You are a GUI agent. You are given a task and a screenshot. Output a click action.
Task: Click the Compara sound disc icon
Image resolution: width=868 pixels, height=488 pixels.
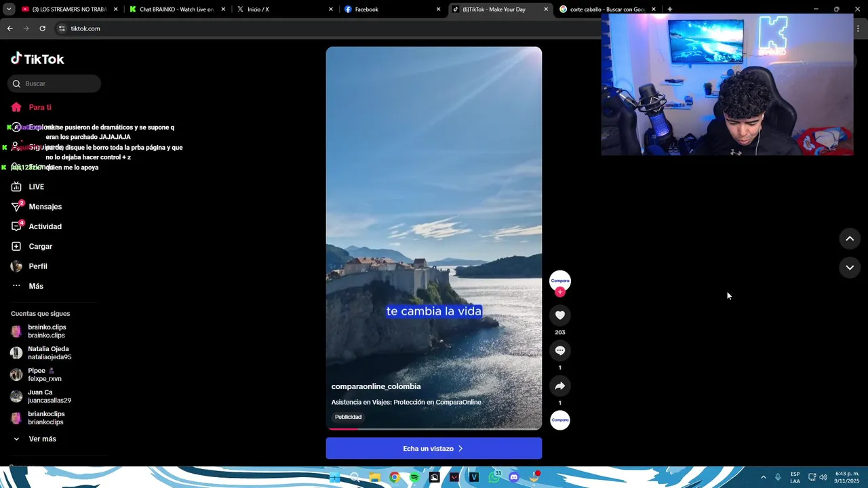[x=560, y=420]
